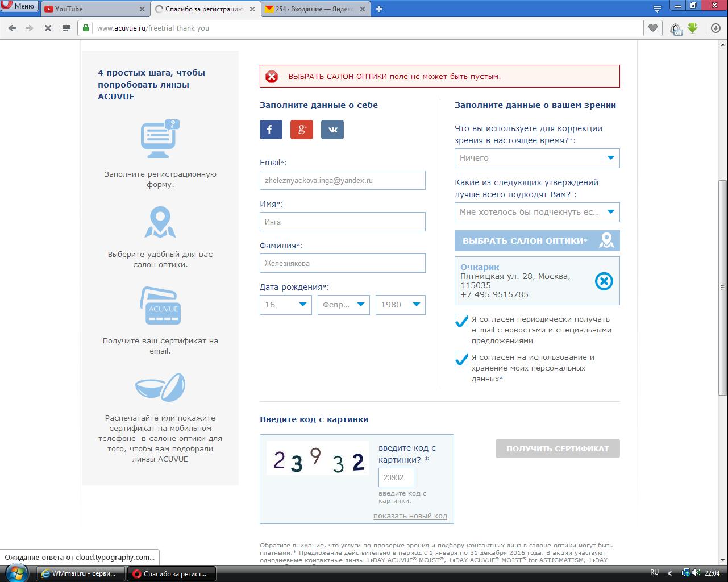The image size is (728, 582).
Task: Click the captcha image 23932
Action: click(x=318, y=459)
